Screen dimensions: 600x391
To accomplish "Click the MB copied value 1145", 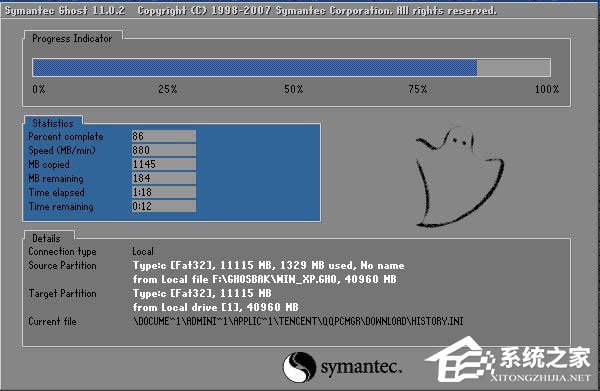I will point(164,164).
